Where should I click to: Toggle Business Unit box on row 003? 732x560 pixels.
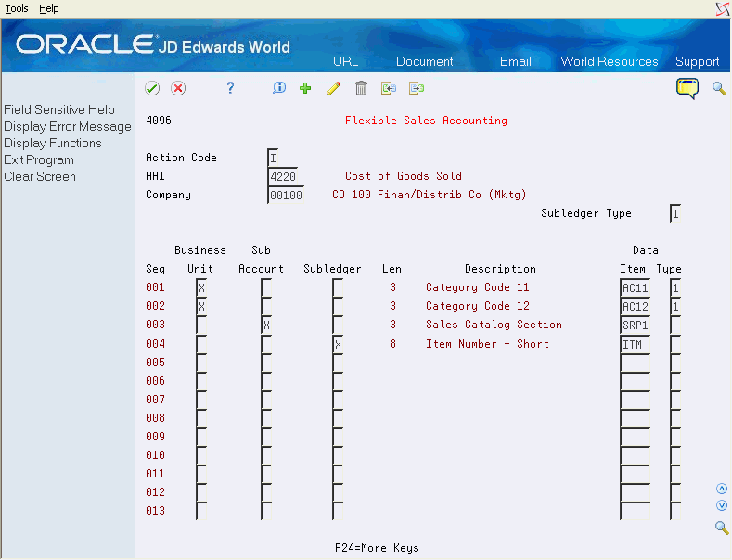201,325
